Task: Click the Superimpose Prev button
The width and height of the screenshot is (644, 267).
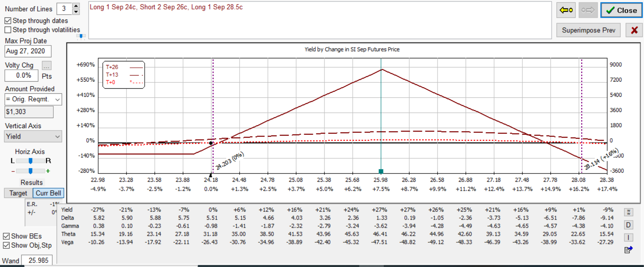Action: pyautogui.click(x=588, y=30)
